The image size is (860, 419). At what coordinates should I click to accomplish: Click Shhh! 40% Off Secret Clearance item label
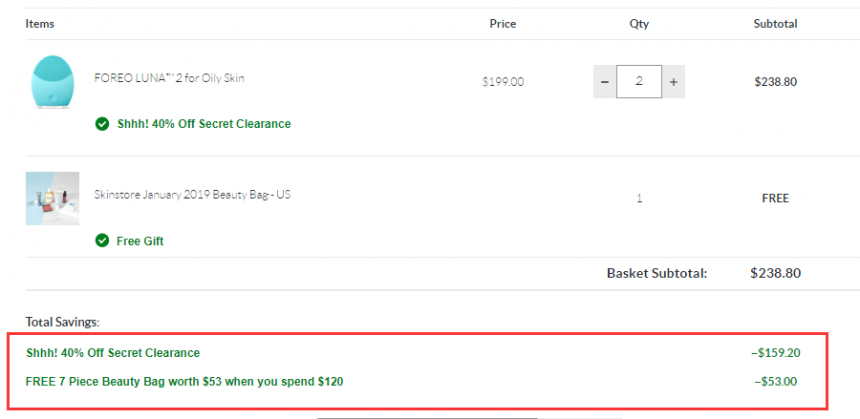(204, 124)
